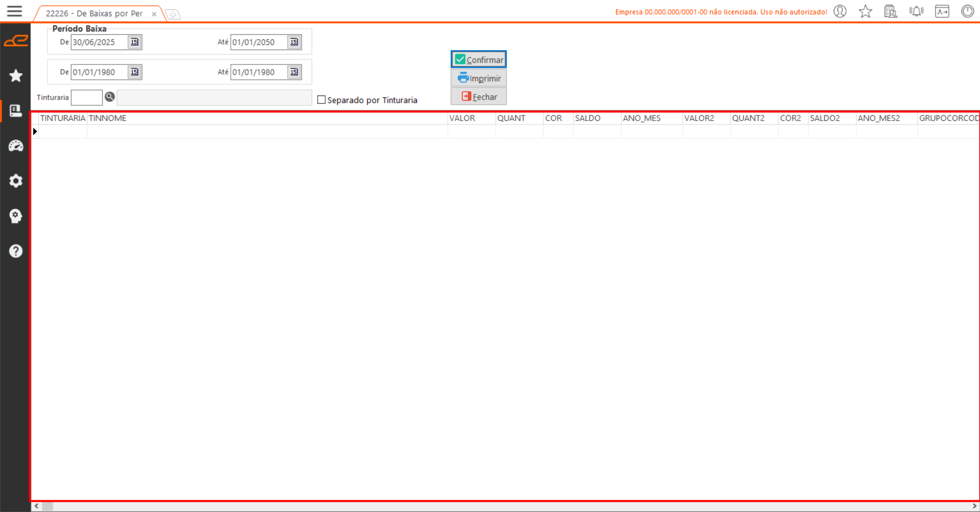Click the power icon in top bar
Viewport: 980px width, 512px height.
coord(967,11)
